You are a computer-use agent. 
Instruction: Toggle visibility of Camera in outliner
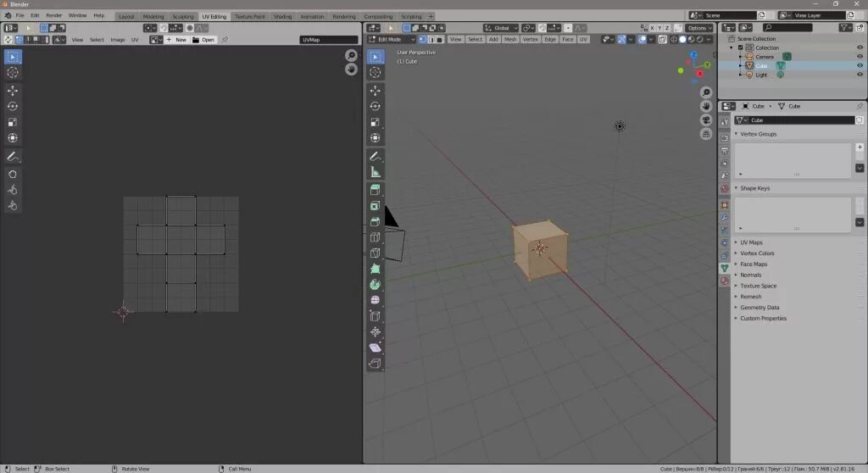click(x=860, y=57)
